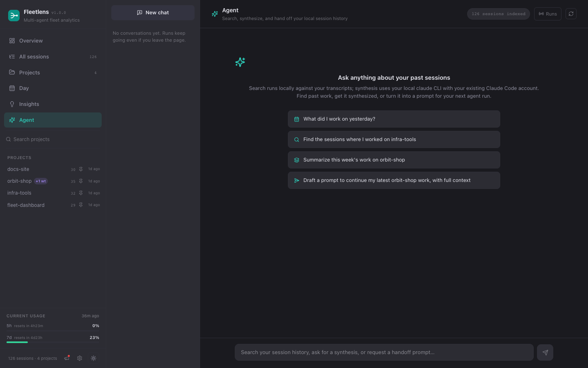The height and width of the screenshot is (368, 588).
Task: Open the docs-site project
Action: pyautogui.click(x=18, y=169)
